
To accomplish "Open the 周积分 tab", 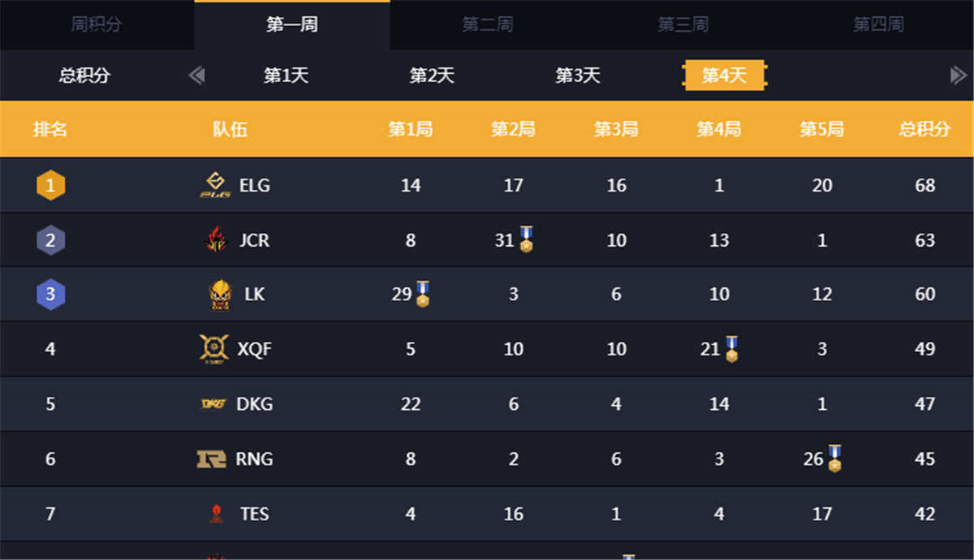I will click(x=97, y=24).
